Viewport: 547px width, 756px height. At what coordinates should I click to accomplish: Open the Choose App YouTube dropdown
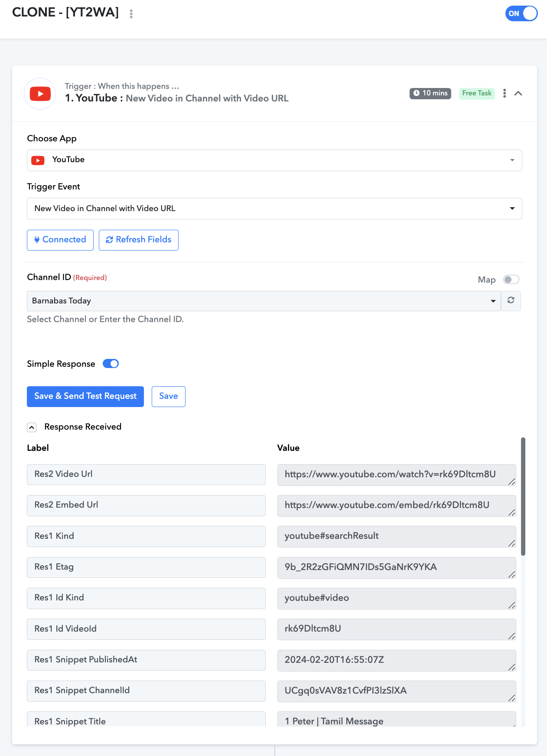(x=274, y=160)
